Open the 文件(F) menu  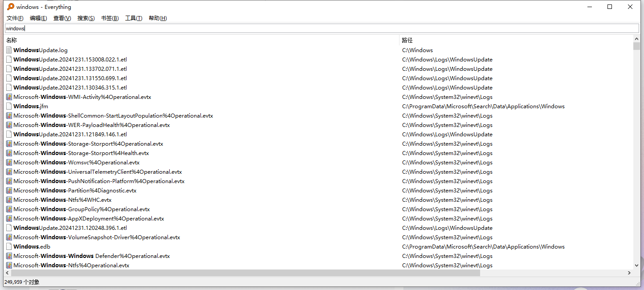15,18
